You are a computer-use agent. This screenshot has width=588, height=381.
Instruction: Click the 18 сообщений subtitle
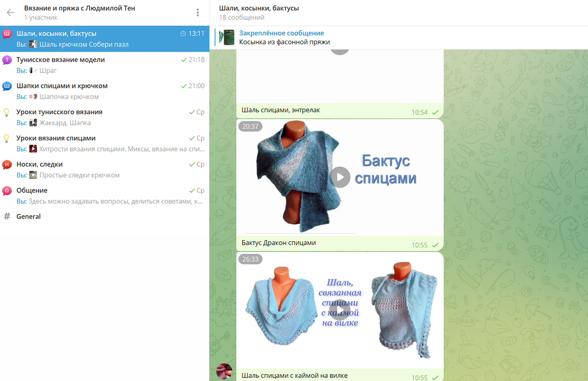242,18
